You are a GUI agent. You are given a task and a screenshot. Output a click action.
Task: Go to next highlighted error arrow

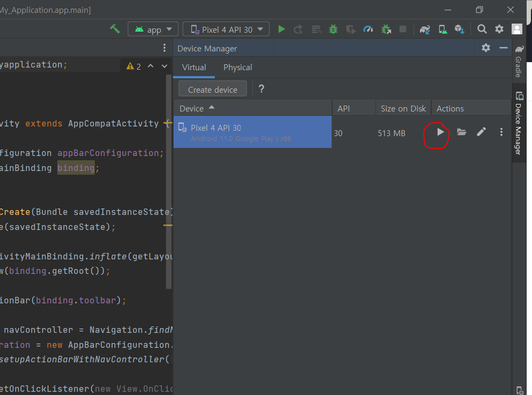[164, 66]
